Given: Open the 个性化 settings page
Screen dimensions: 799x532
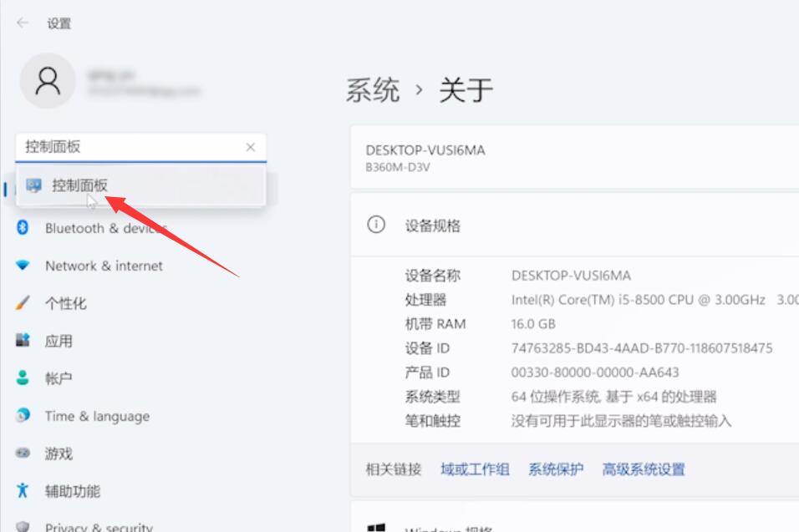Looking at the screenshot, I should 66,303.
